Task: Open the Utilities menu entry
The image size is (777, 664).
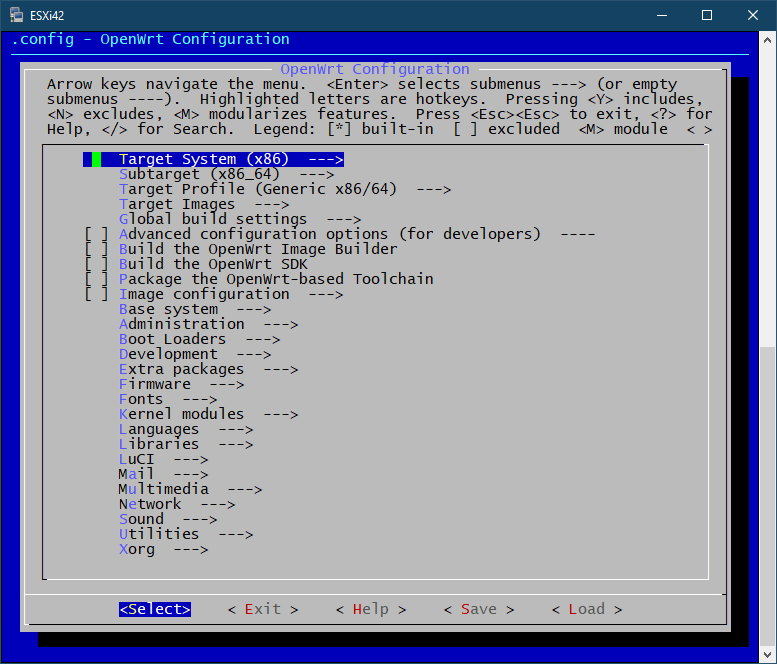Action: [186, 534]
